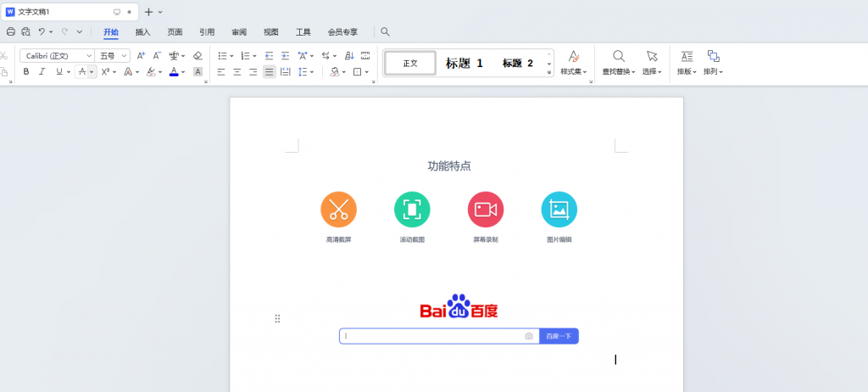Switch to the 插入 tab
The image size is (868, 392).
click(x=142, y=32)
